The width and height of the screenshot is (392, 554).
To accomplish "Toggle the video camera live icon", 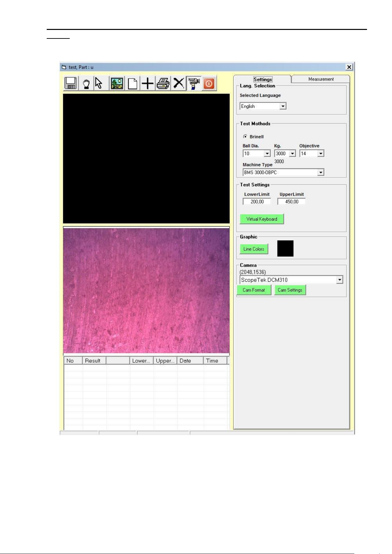I will click(x=194, y=83).
